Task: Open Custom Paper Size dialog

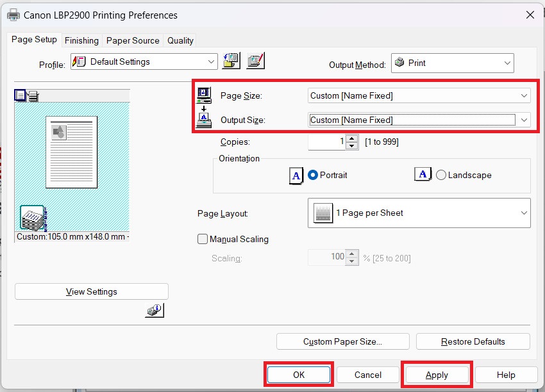Action: 343,341
